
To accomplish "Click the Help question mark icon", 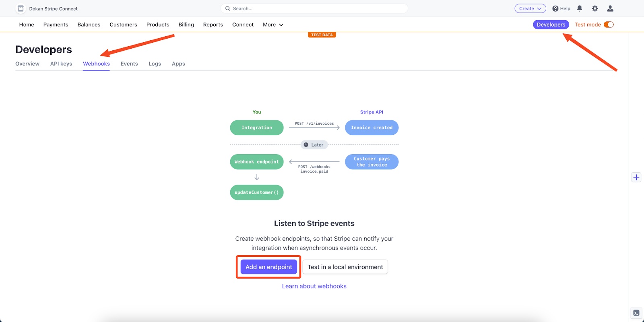I will [x=555, y=8].
